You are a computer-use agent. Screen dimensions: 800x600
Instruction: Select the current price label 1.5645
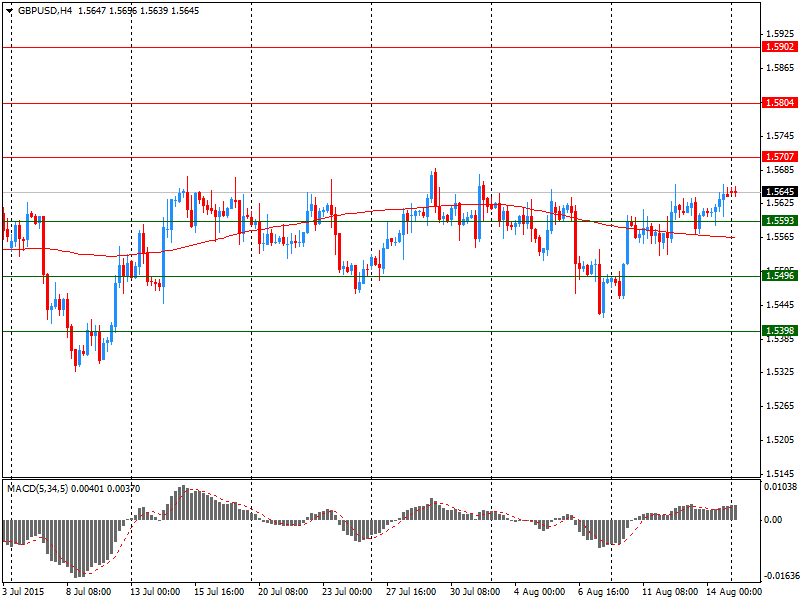(780, 192)
